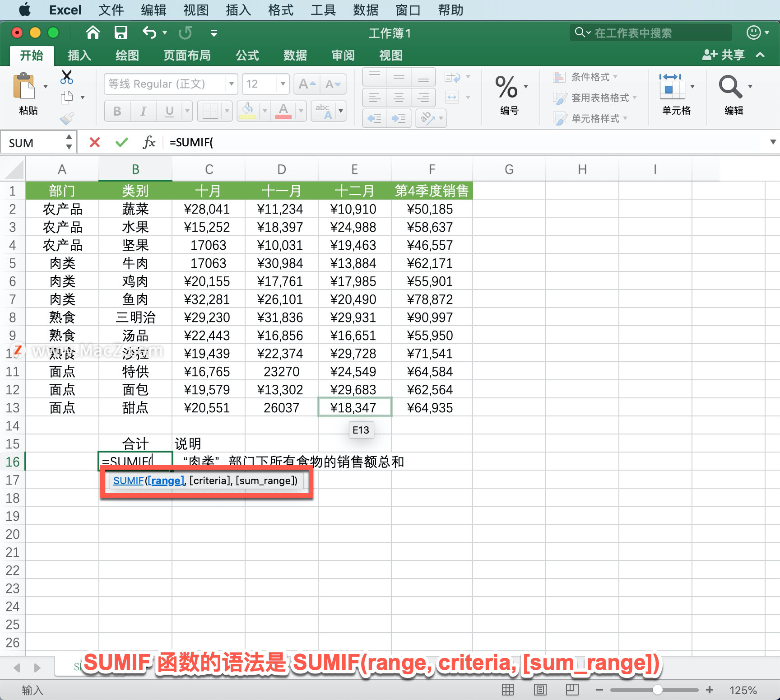The width and height of the screenshot is (780, 700).
Task: Cancel formula entry with red X
Action: [x=95, y=143]
